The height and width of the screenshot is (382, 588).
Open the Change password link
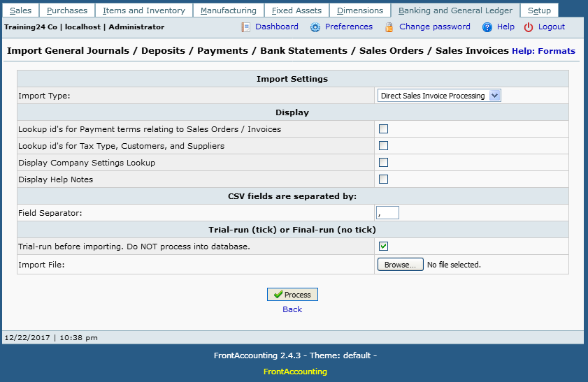(435, 27)
